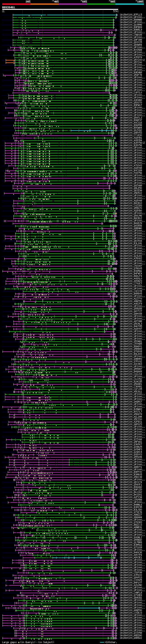Viewport: 146px width, 644px height.
Task: Open hit UniRef100_B7FLL5
Action: point(131,15)
